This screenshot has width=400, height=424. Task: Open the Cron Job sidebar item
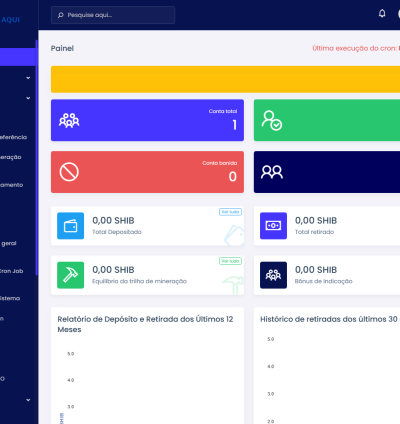[11, 271]
